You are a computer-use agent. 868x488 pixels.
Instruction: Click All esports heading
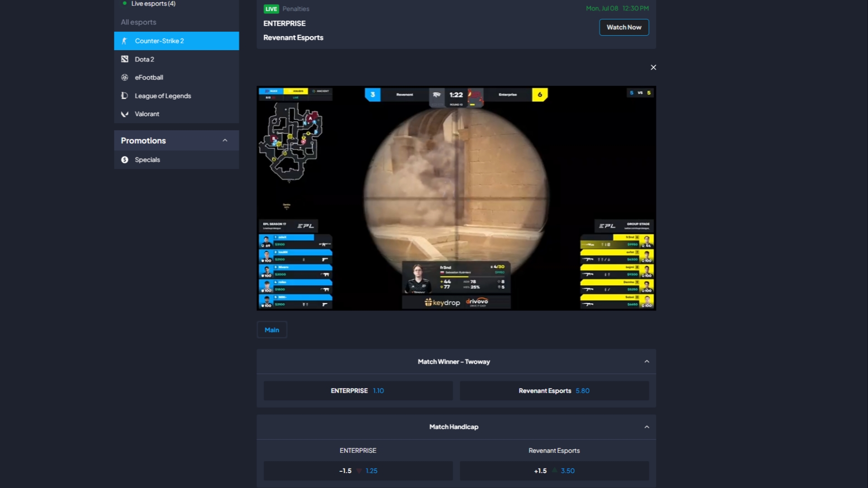click(138, 22)
